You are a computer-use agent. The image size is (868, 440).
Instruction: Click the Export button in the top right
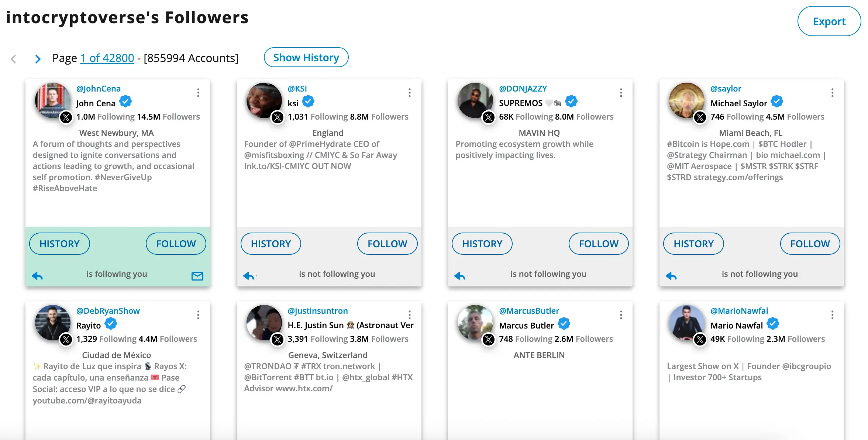[829, 21]
